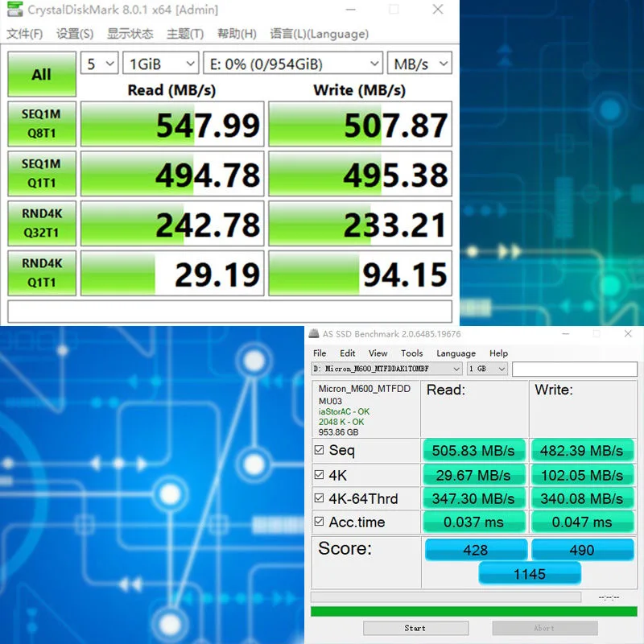
Task: Disable the 4K test checkbox
Action: pos(319,474)
